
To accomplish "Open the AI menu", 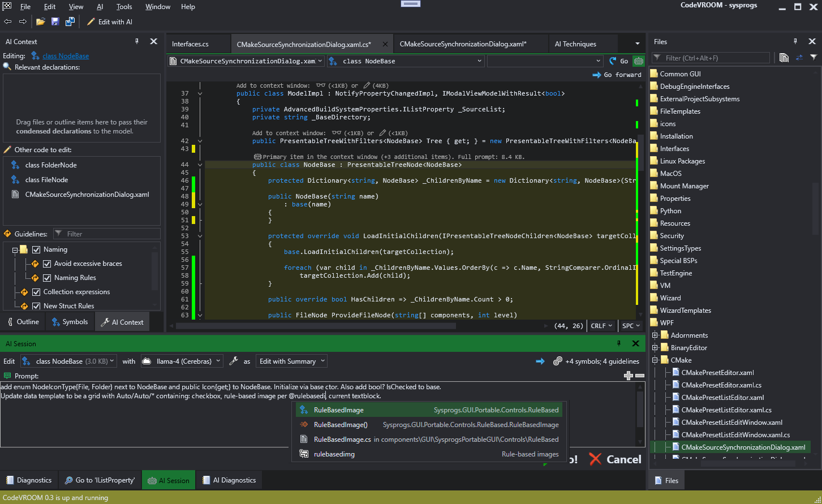I will [x=100, y=7].
